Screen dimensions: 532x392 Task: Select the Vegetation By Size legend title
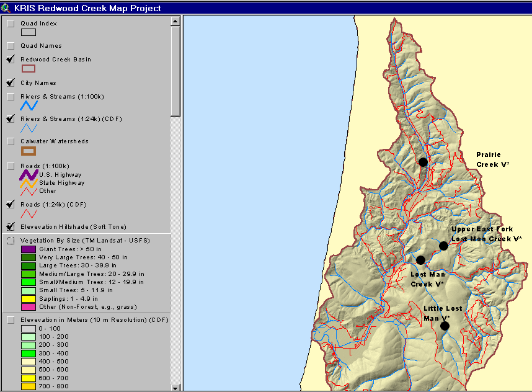pyautogui.click(x=85, y=241)
